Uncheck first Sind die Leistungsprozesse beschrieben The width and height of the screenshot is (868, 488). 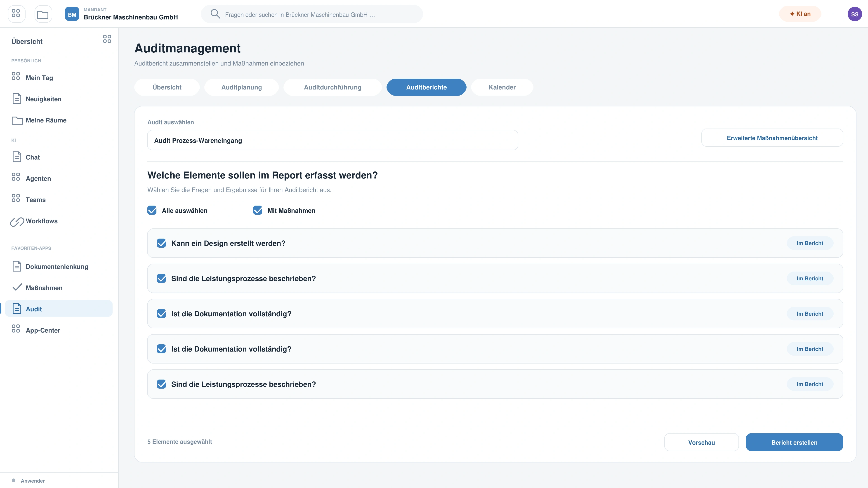161,279
